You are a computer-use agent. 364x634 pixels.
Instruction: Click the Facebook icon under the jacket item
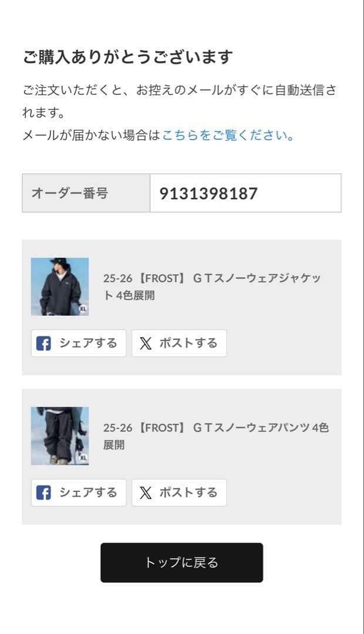pyautogui.click(x=43, y=343)
